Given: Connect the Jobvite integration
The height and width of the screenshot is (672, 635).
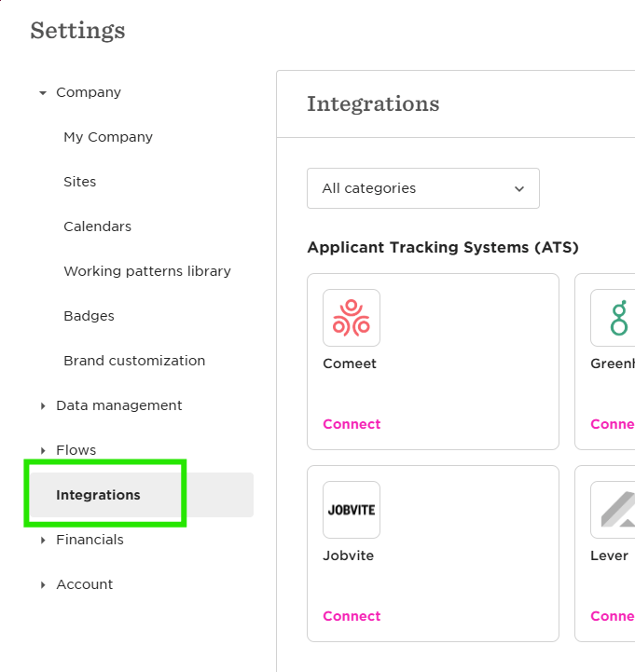Looking at the screenshot, I should click(352, 616).
